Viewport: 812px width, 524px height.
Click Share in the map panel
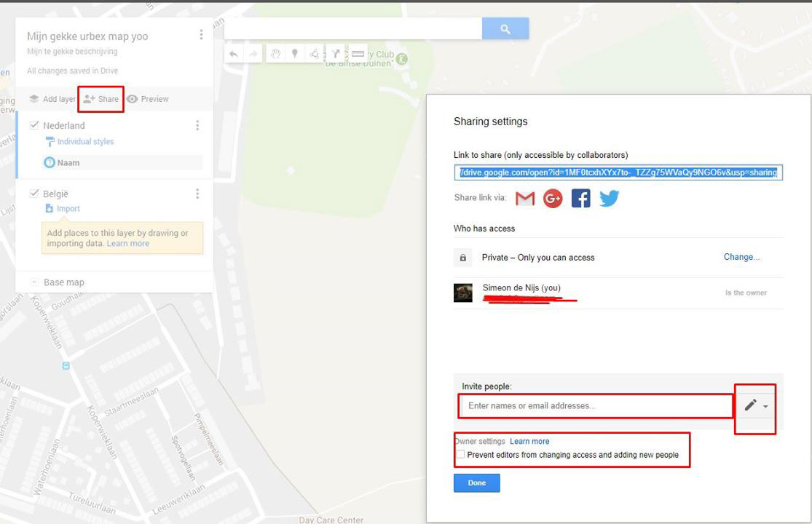101,99
